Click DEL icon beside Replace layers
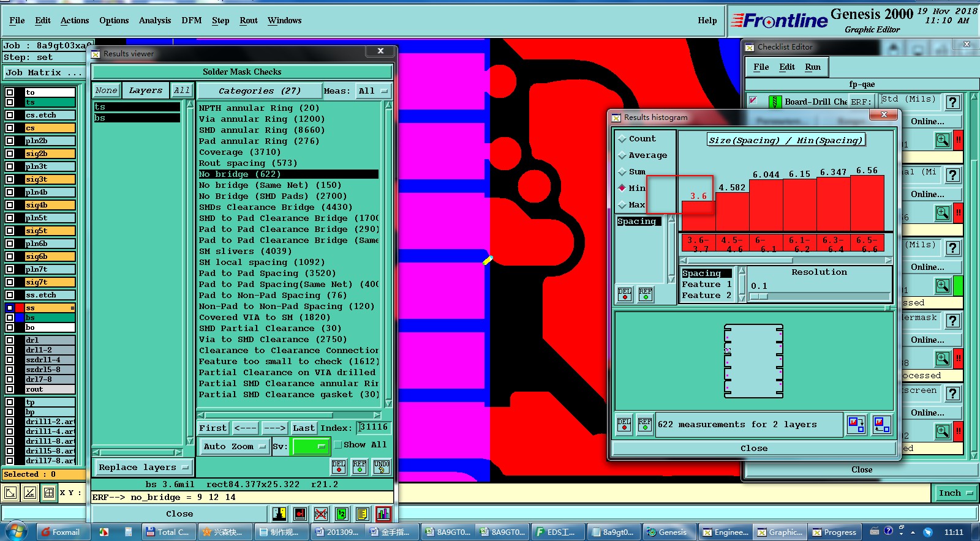 click(339, 468)
